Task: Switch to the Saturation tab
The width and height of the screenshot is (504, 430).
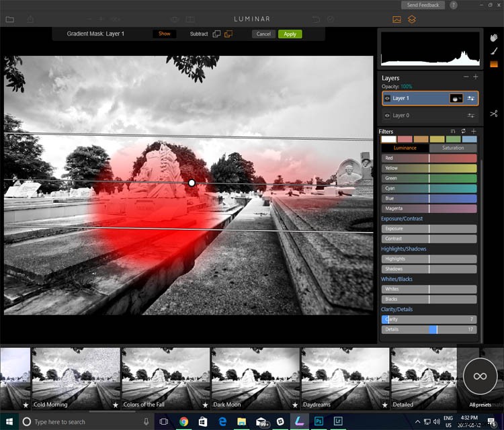Action: pos(453,148)
